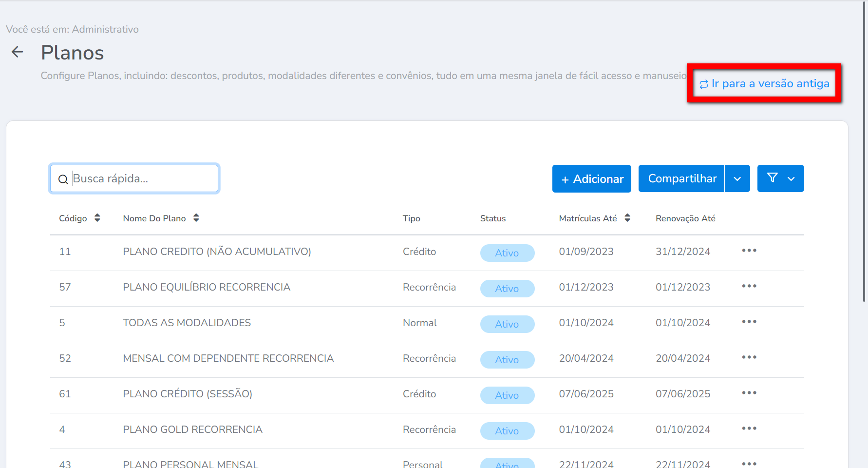Open more options for PLANO GOLD RECORRENCIA

coord(749,429)
